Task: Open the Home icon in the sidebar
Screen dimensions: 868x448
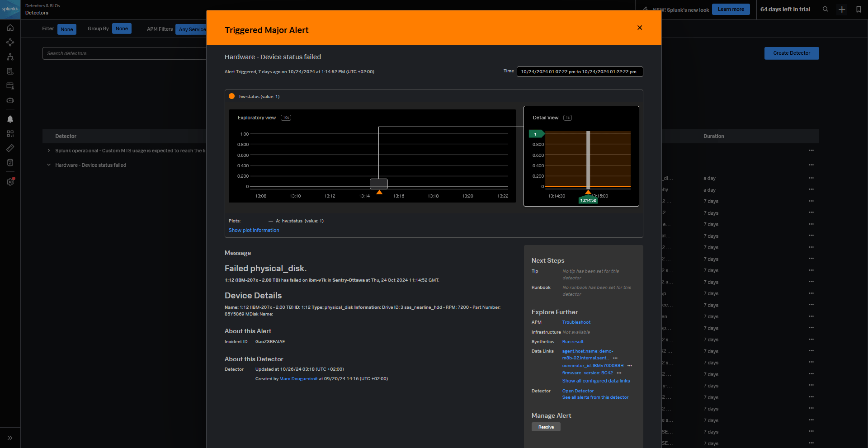Action: pos(10,28)
